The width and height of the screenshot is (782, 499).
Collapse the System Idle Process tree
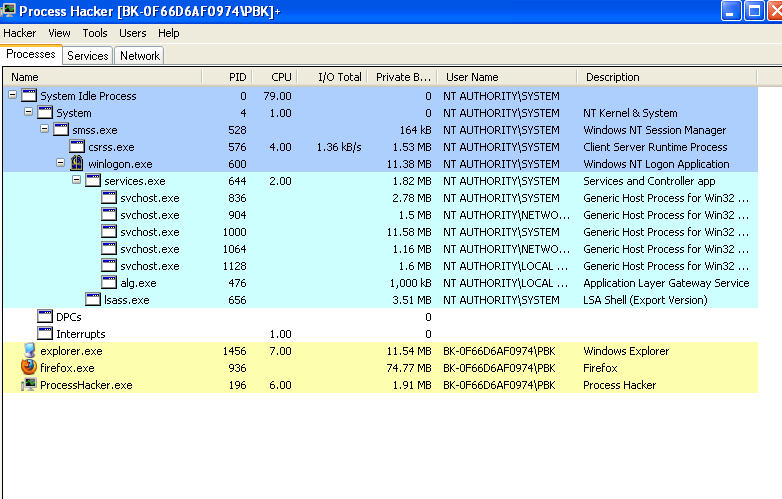(x=12, y=95)
